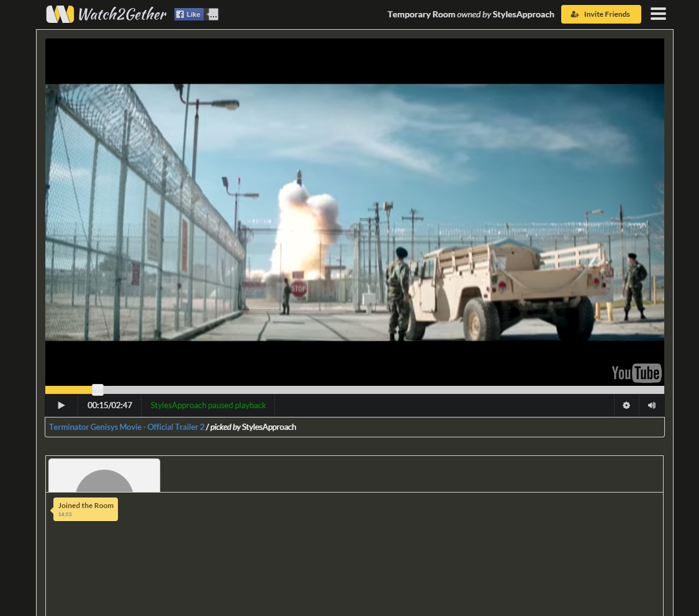This screenshot has height=616, width=699.
Task: Click the user avatar card thumbnail
Action: pyautogui.click(x=104, y=476)
